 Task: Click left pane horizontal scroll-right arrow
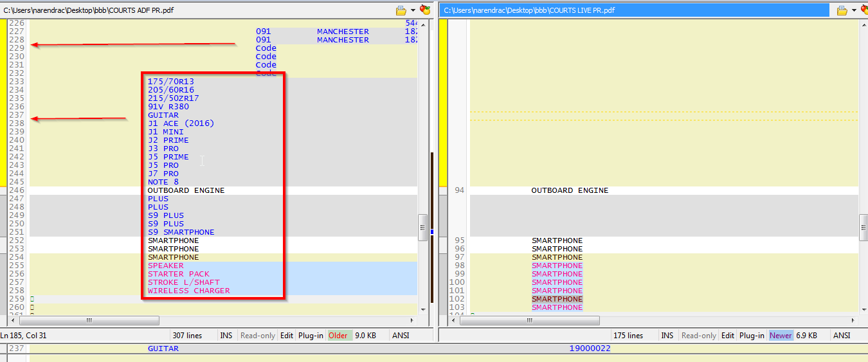413,320
